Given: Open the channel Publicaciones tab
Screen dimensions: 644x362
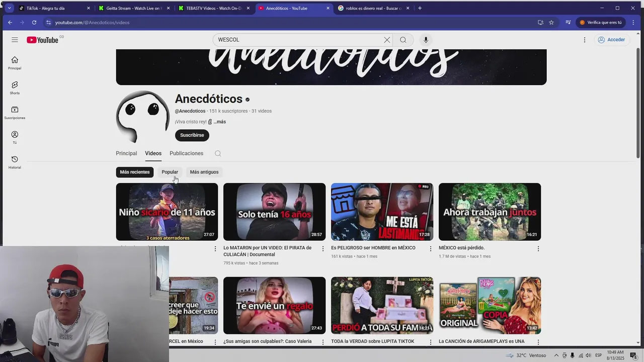Looking at the screenshot, I should coord(187,153).
